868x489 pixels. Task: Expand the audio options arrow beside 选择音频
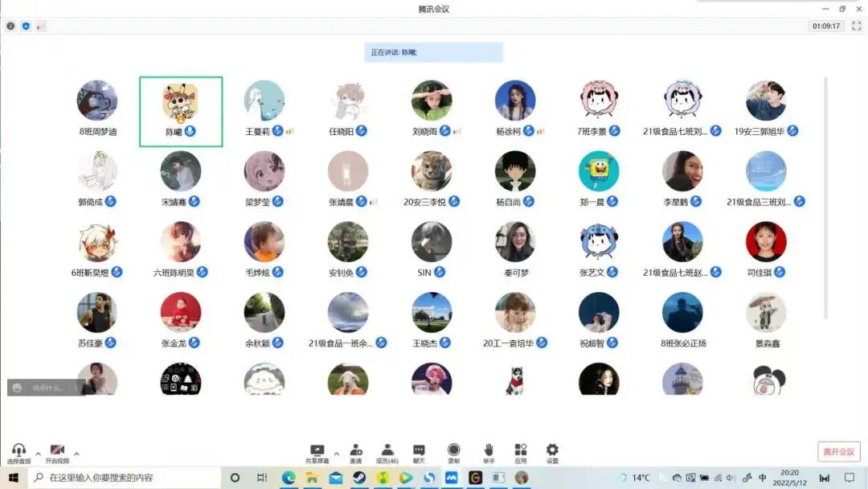[38, 453]
